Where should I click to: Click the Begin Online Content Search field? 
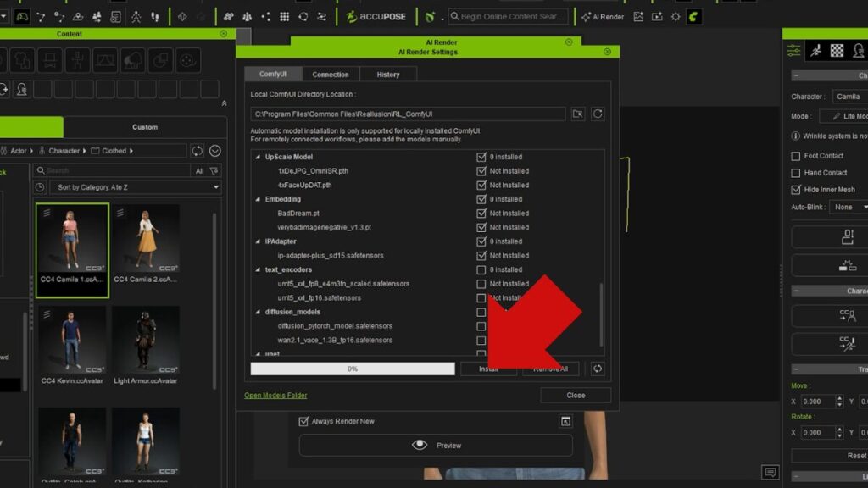[509, 17]
